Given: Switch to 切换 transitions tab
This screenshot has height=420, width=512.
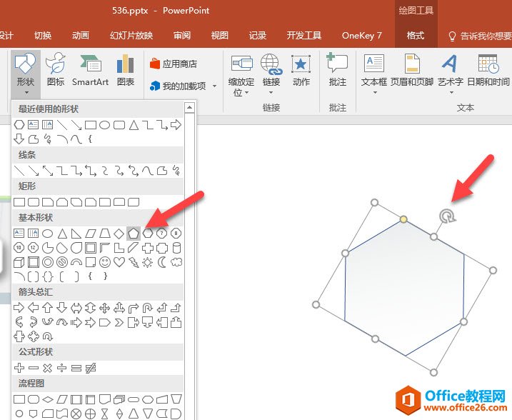Looking at the screenshot, I should coord(43,35).
